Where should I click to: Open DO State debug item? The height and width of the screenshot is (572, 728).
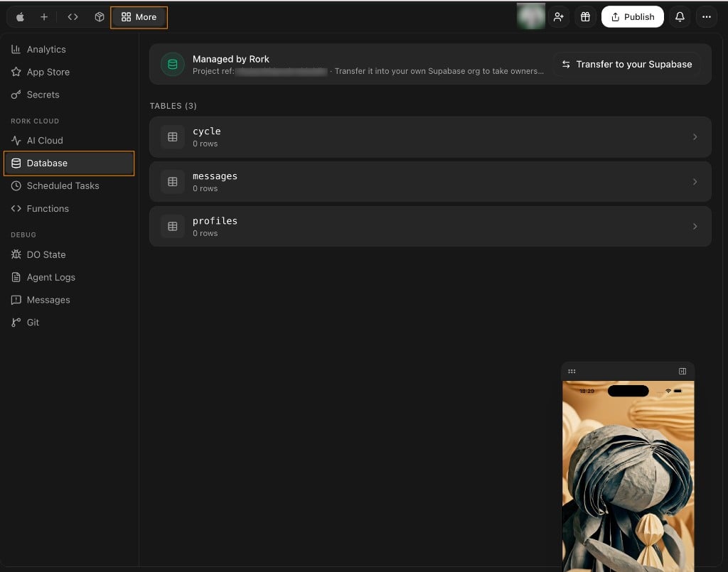point(69,254)
